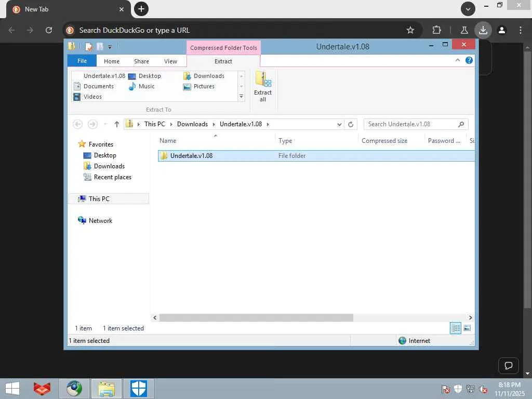The image size is (532, 399).
Task: Click browser Downloads icon in toolbar
Action: coord(483,30)
